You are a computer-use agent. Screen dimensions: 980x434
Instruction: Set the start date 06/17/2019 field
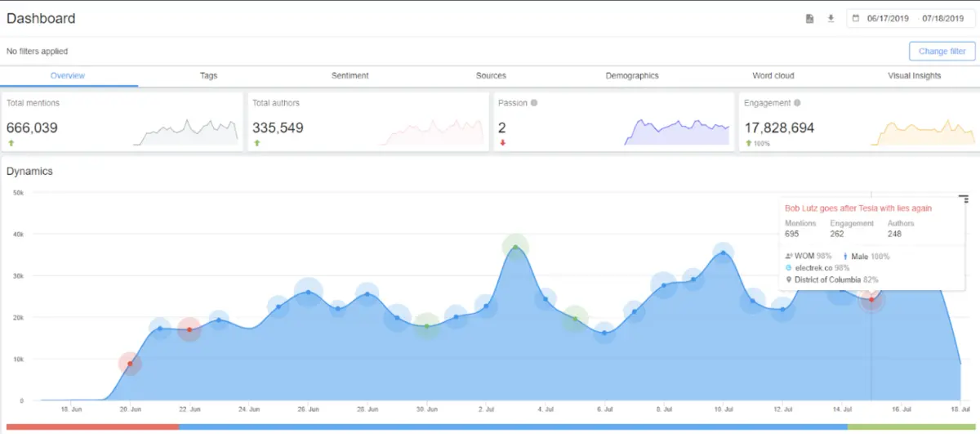(888, 19)
